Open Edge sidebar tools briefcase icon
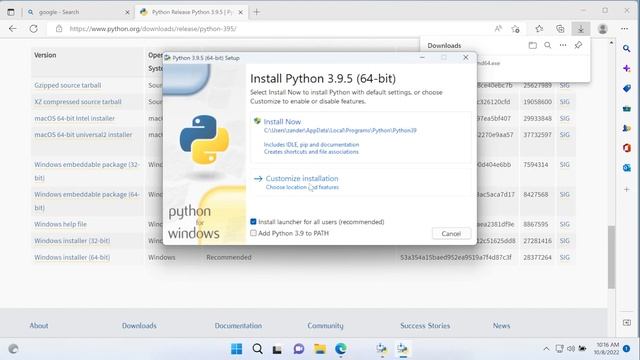The height and width of the screenshot is (360, 640). pos(627,109)
